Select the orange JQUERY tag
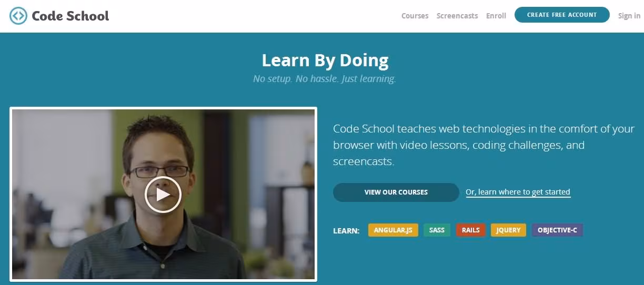Screen dimensions: 644x285 point(508,230)
